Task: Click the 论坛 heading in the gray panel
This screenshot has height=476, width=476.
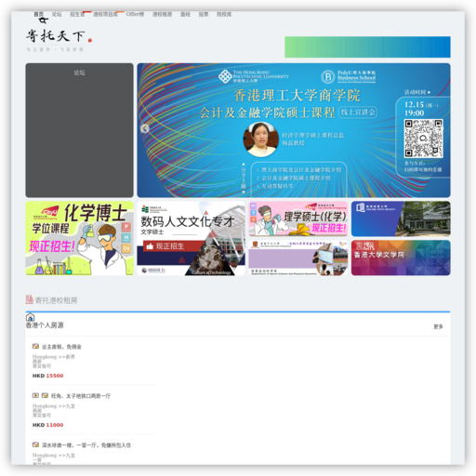Action: click(79, 73)
